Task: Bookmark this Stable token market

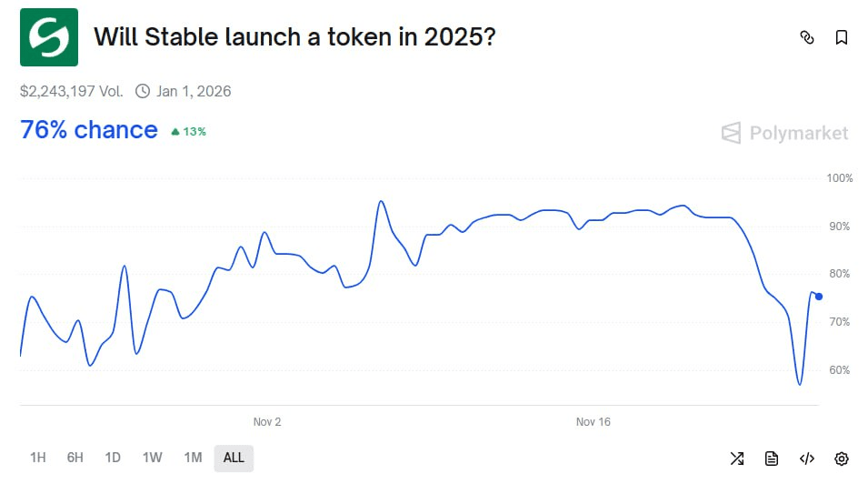Action: (842, 37)
